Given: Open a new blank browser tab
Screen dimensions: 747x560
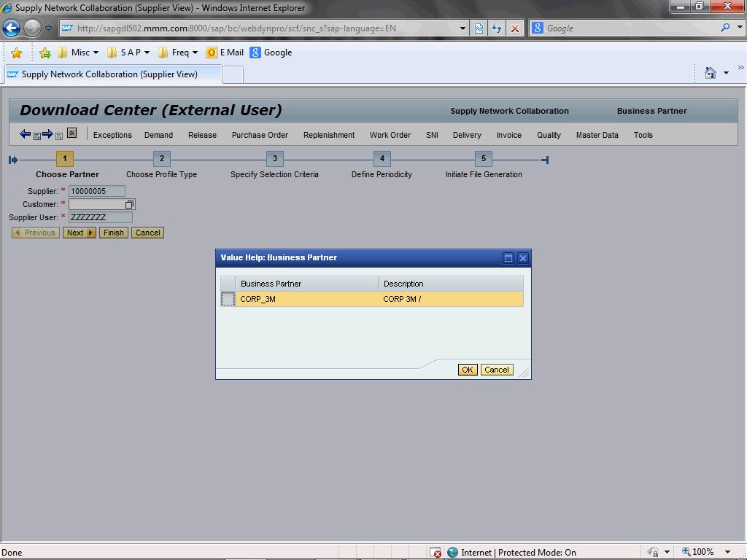Looking at the screenshot, I should pyautogui.click(x=233, y=75).
